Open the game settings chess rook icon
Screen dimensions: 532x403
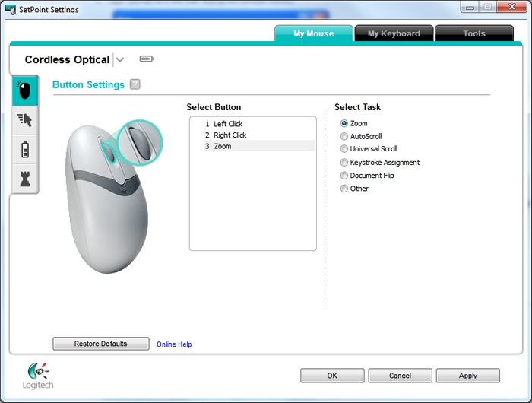click(x=25, y=179)
